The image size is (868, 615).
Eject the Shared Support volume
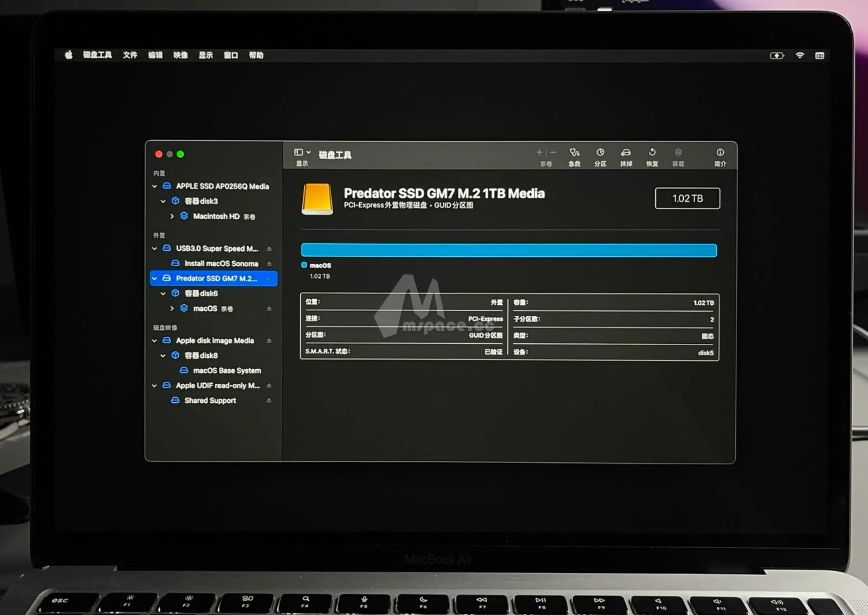269,401
